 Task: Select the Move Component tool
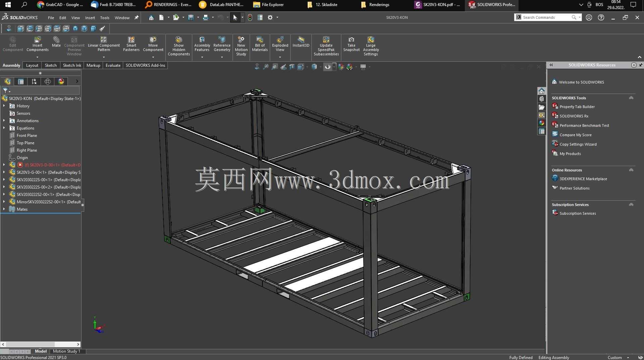tap(153, 44)
